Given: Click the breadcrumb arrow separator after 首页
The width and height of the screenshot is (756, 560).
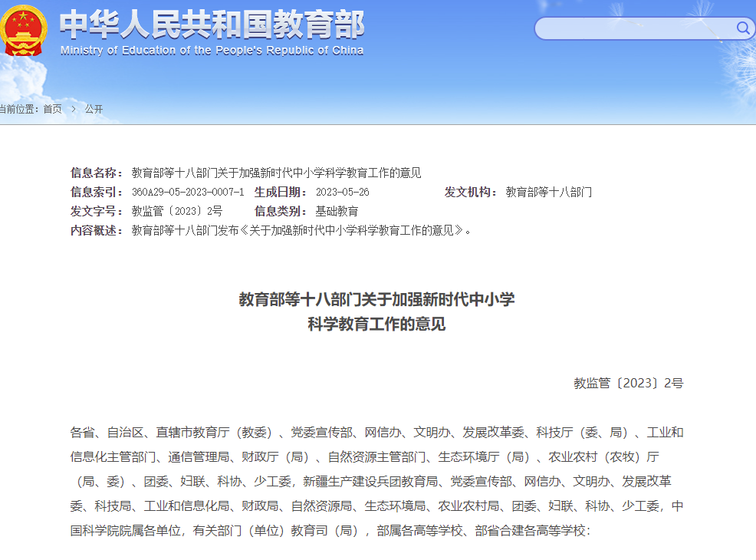Looking at the screenshot, I should (74, 109).
